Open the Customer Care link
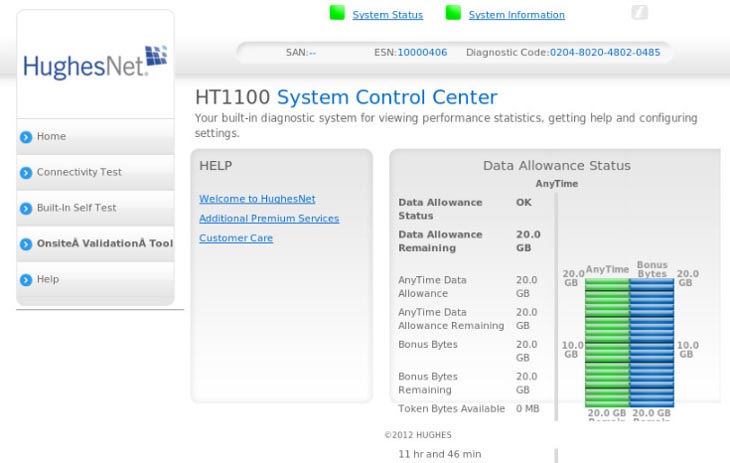The height and width of the screenshot is (463, 730). (x=236, y=238)
